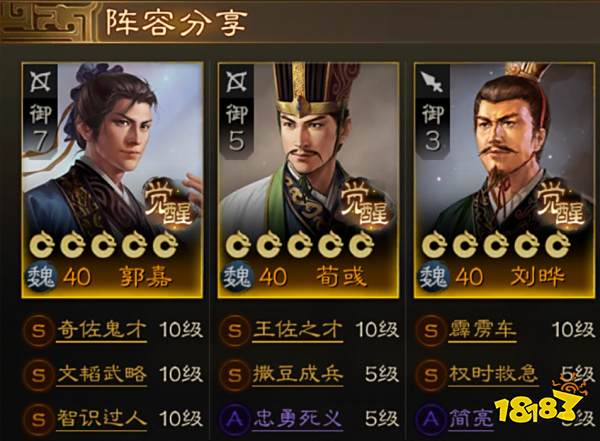Click the star rating row on 刘晔's card
600x441 pixels.
tap(496, 244)
